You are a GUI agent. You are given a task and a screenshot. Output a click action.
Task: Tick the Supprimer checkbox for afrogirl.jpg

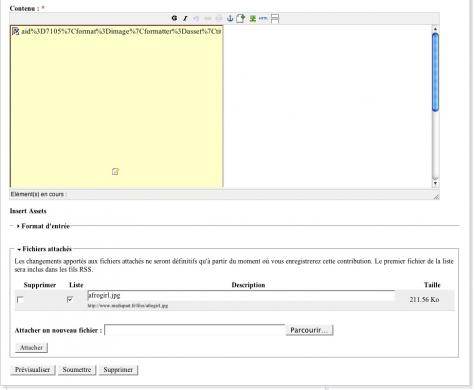click(20, 299)
